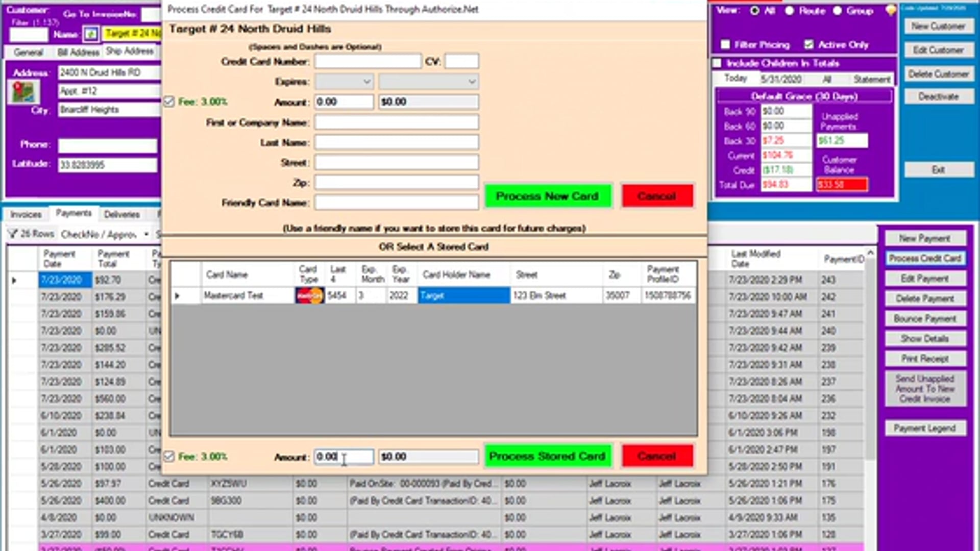Toggle the lower Fee 3.00% checkbox

pos(169,456)
